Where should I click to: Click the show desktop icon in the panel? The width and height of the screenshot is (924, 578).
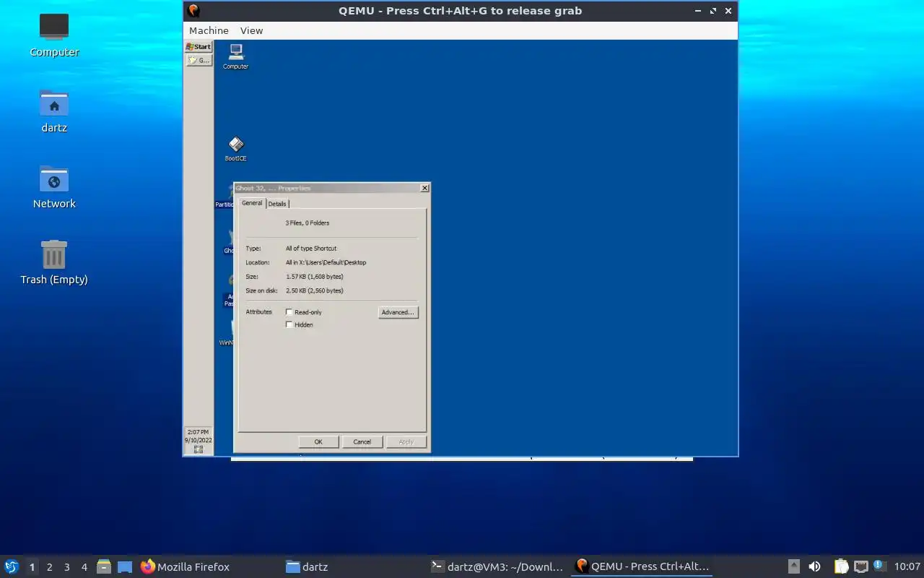pos(125,566)
